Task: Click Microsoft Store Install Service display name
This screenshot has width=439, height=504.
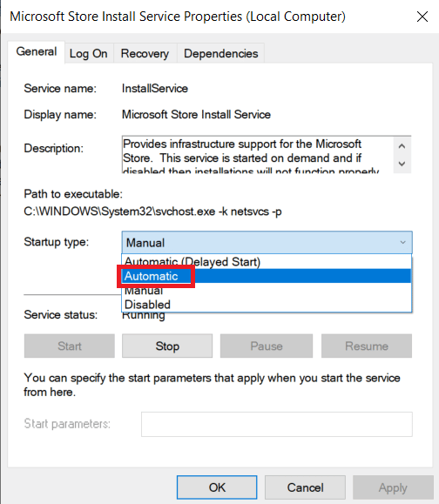Action: [196, 114]
